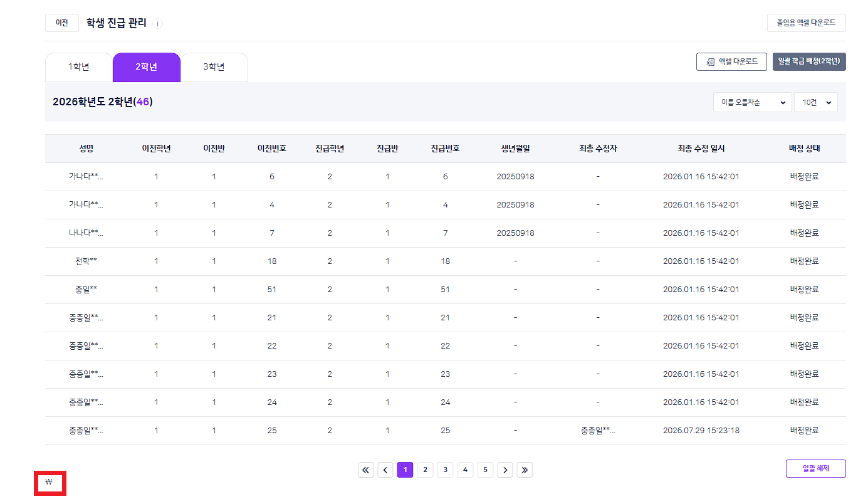Viewport: 868px width, 504px height.
Task: Click the 이전 back button
Action: (62, 23)
